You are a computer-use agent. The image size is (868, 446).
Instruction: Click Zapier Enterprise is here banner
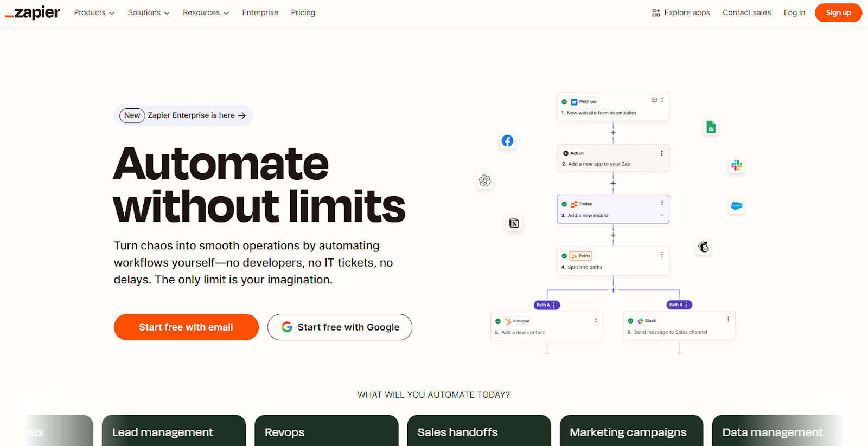pos(183,115)
